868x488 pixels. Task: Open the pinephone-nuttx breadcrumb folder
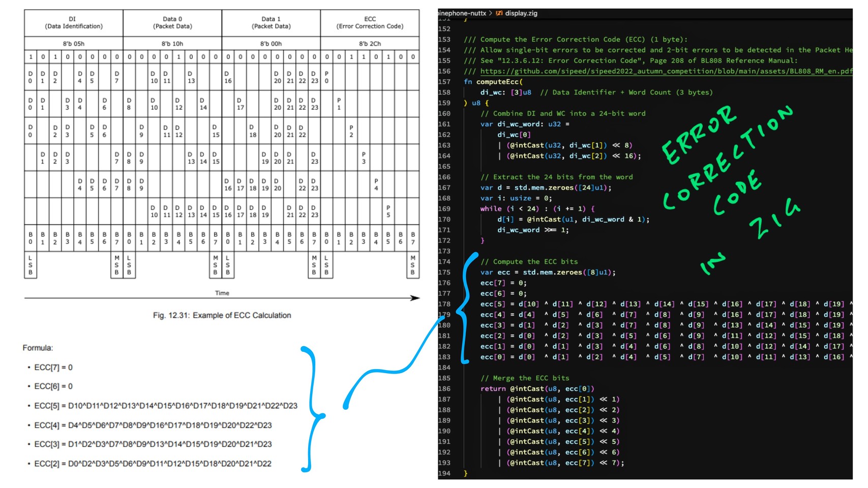coord(462,13)
